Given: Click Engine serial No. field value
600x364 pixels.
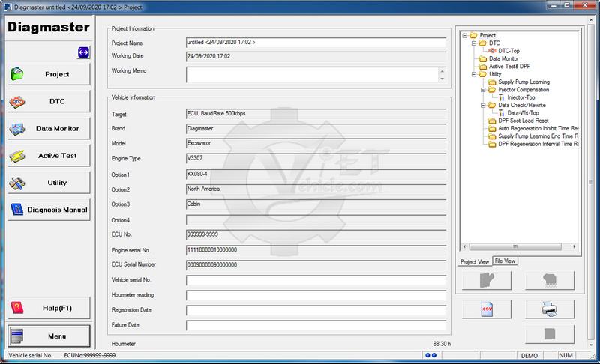Looking at the screenshot, I should 316,250.
